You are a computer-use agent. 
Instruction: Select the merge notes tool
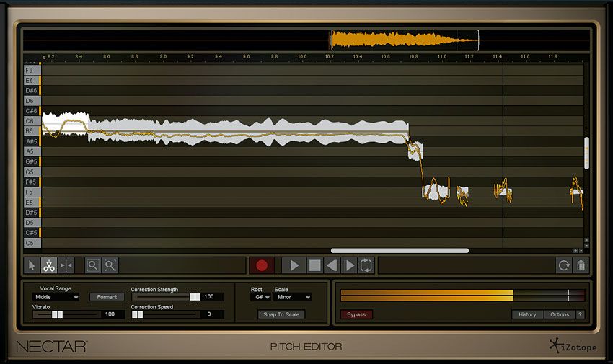point(66,265)
